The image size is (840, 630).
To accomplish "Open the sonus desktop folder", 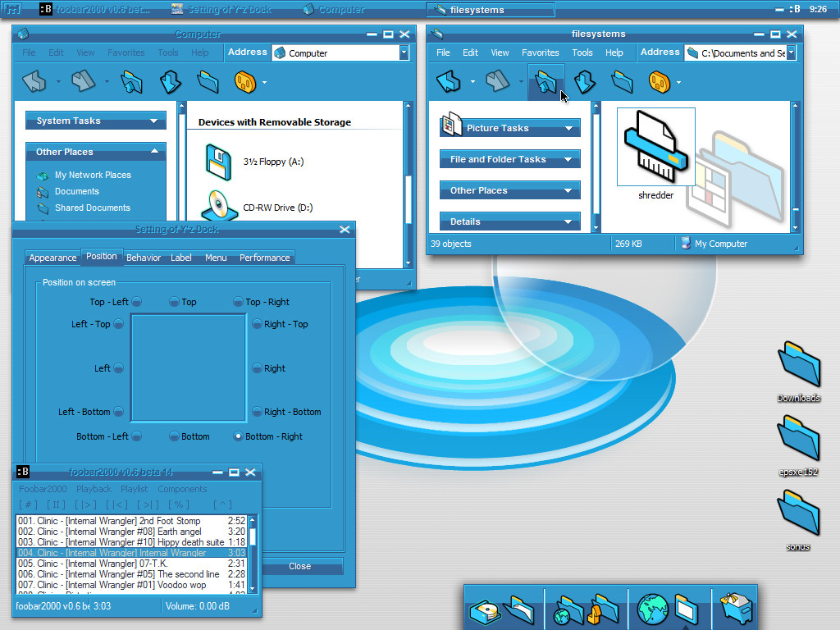I will 799,513.
